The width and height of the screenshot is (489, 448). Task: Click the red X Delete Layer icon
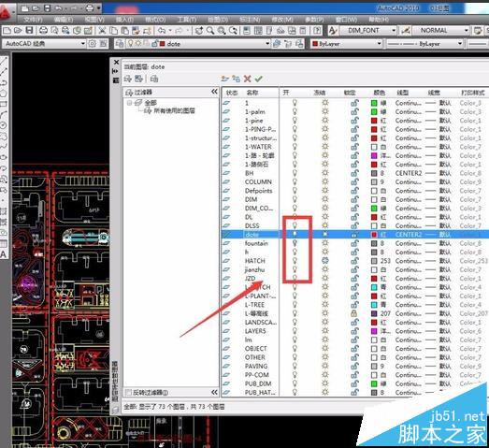[x=248, y=79]
